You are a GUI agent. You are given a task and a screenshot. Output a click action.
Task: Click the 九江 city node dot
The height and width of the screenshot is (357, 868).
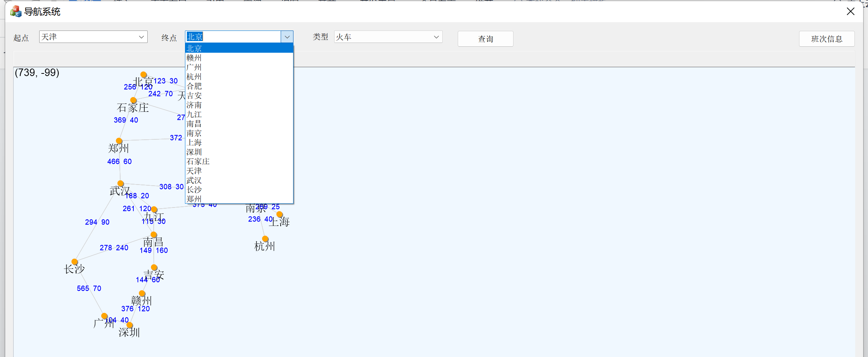pos(154,209)
